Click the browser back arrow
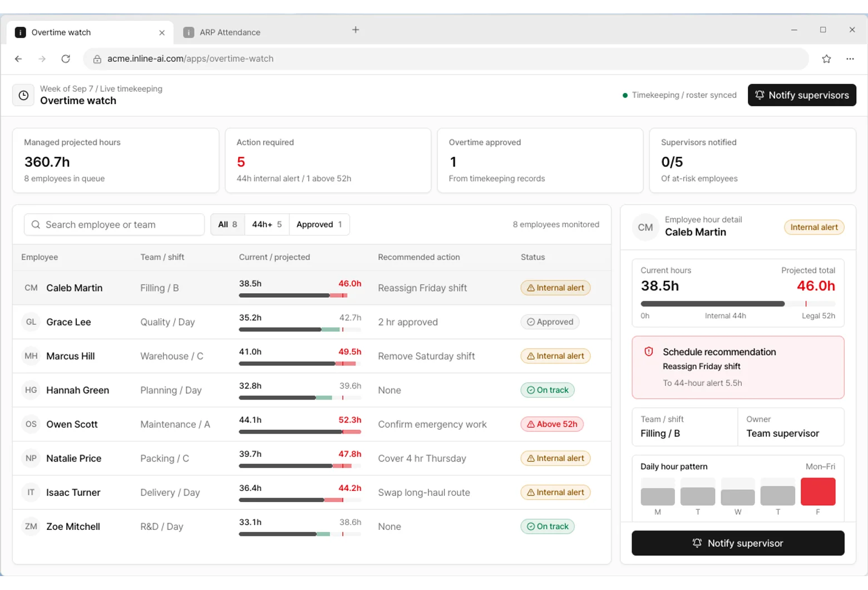 18,59
